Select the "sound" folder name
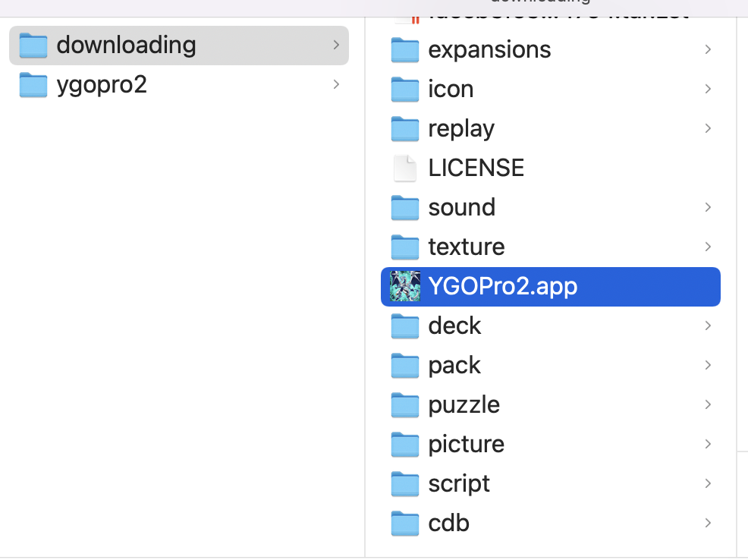 click(462, 207)
